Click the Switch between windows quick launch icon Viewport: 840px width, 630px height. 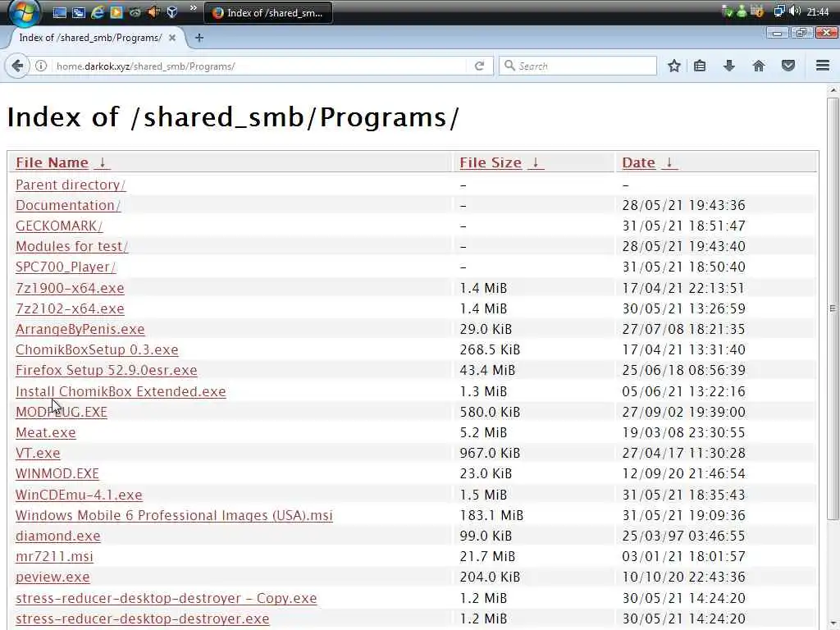[x=79, y=12]
